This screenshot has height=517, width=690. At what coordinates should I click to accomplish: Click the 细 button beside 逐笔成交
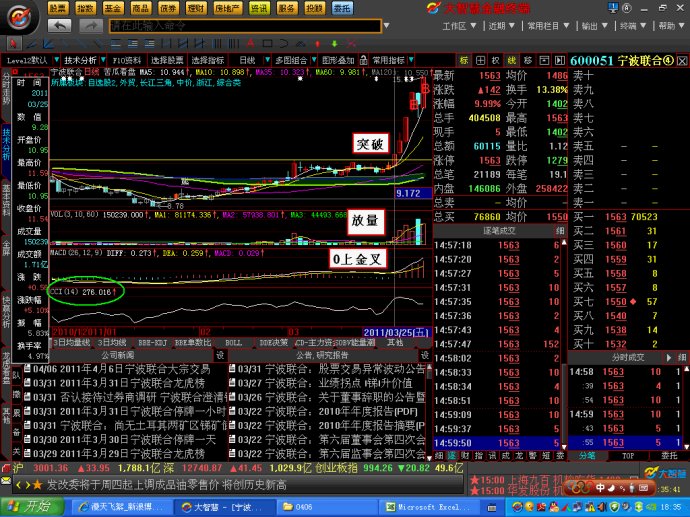[560, 231]
